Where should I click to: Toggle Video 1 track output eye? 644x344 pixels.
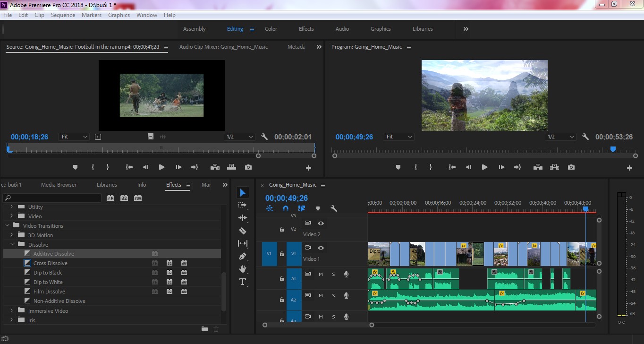click(x=321, y=248)
